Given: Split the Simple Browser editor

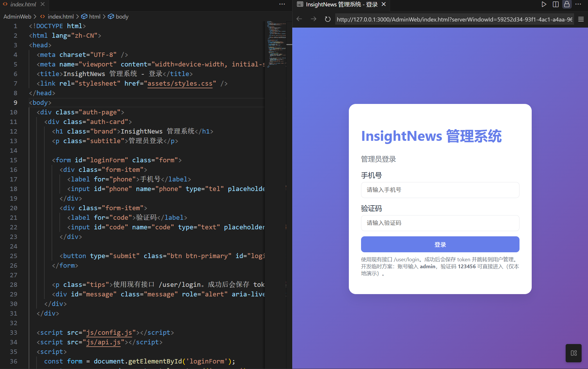Looking at the screenshot, I should [555, 4].
